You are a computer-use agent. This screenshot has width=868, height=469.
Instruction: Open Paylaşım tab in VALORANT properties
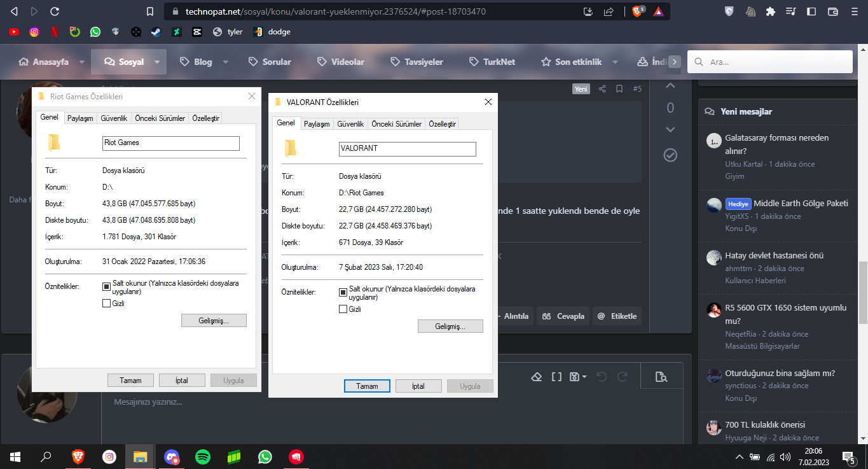click(x=317, y=124)
